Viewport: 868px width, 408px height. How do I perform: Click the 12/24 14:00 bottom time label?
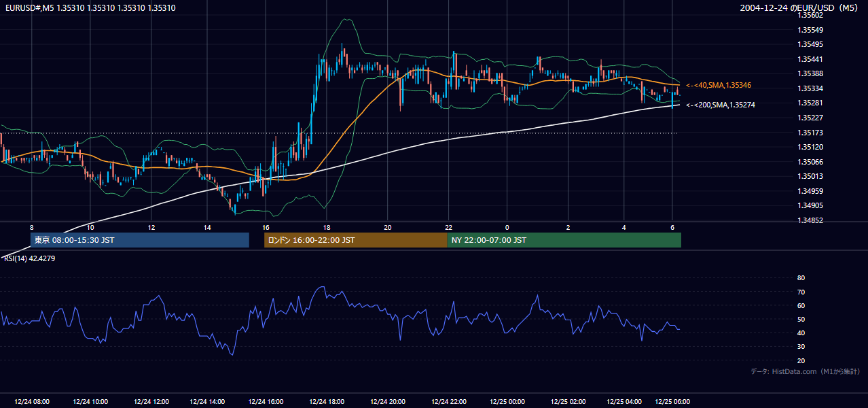207,401
